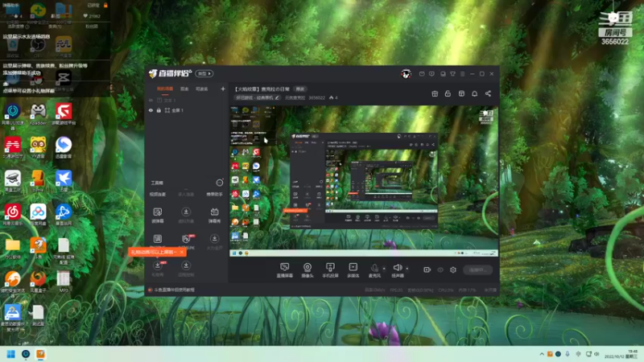Viewport: 644px width, 362px height.
Task: Show hidden system tray icons chevron
Action: pos(542,354)
